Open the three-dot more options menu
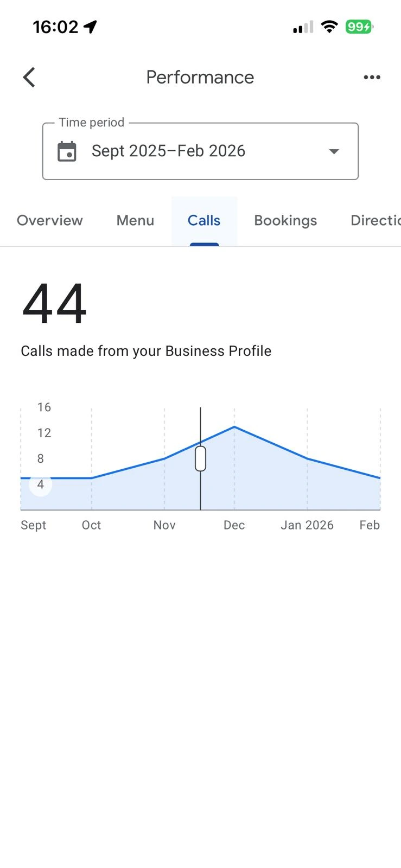Screen dimensions: 401x868 click(x=372, y=77)
